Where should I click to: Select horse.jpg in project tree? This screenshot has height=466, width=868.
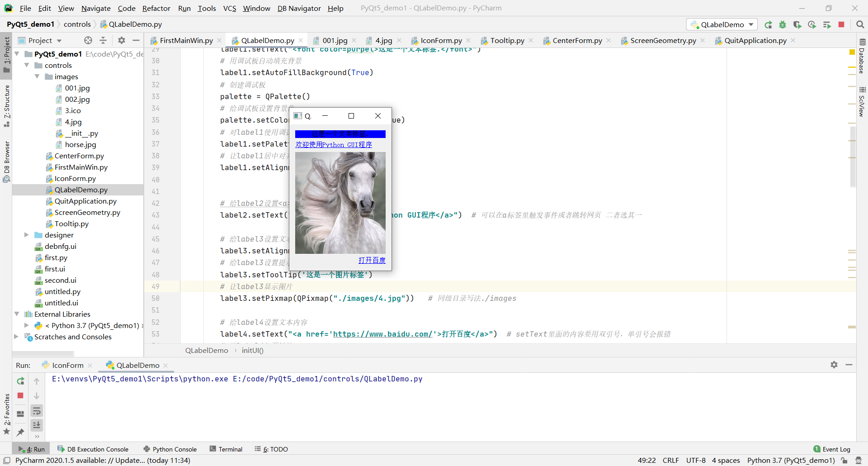click(80, 144)
